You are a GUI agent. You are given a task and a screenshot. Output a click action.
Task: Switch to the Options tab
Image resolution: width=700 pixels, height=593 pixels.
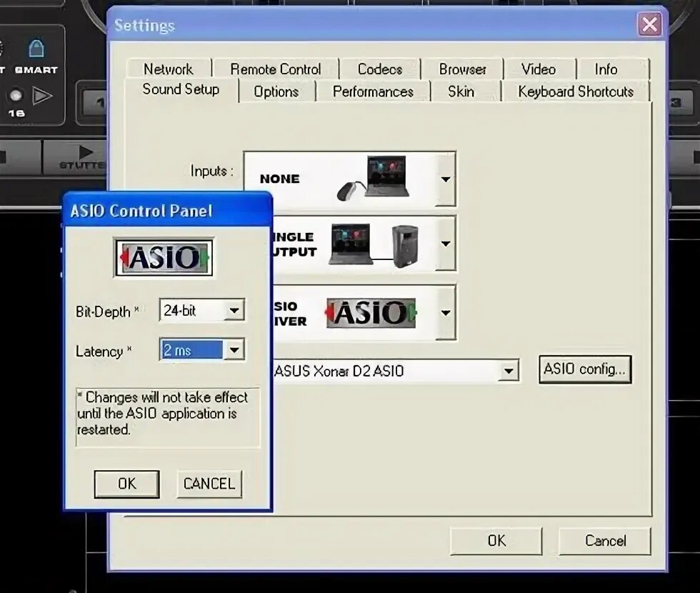(x=276, y=91)
